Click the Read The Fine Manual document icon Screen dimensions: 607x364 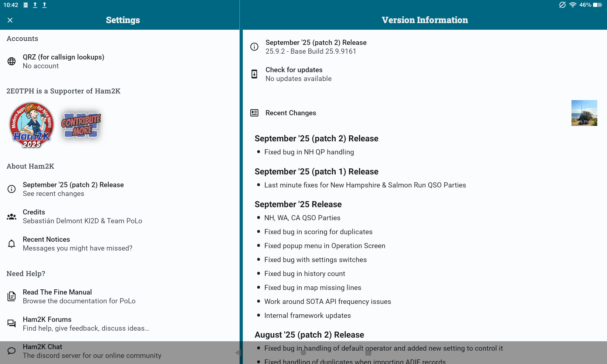[x=12, y=296]
